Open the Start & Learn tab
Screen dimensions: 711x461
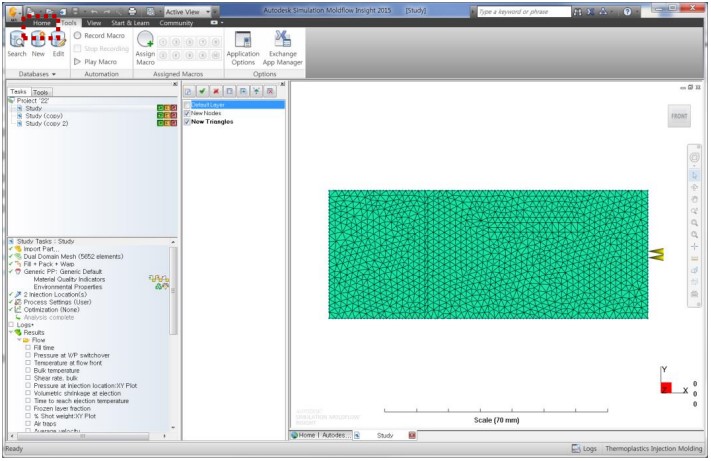coord(130,23)
